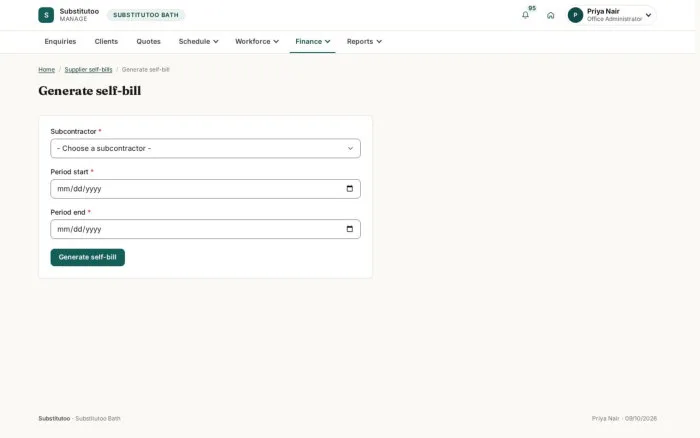The height and width of the screenshot is (438, 700).
Task: Click footer Priya Nair date text
Action: coord(624,418)
